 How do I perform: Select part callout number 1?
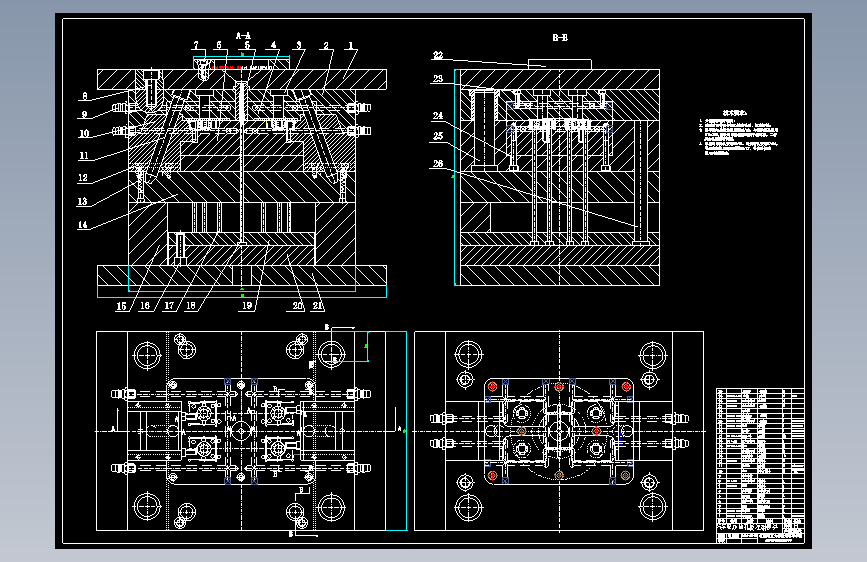tap(351, 45)
